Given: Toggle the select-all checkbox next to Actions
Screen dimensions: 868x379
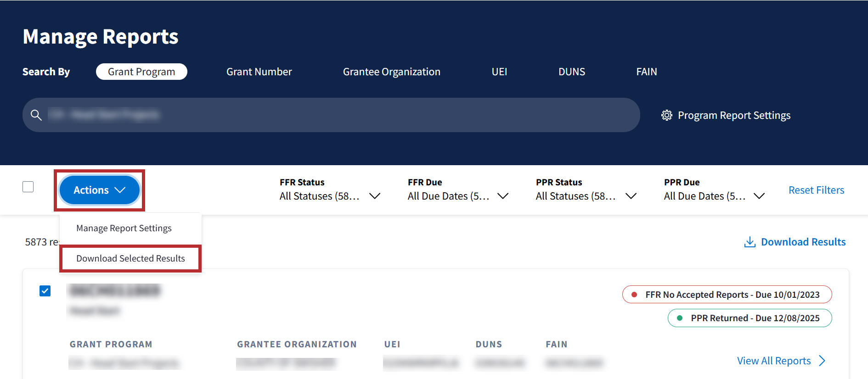Looking at the screenshot, I should point(28,187).
